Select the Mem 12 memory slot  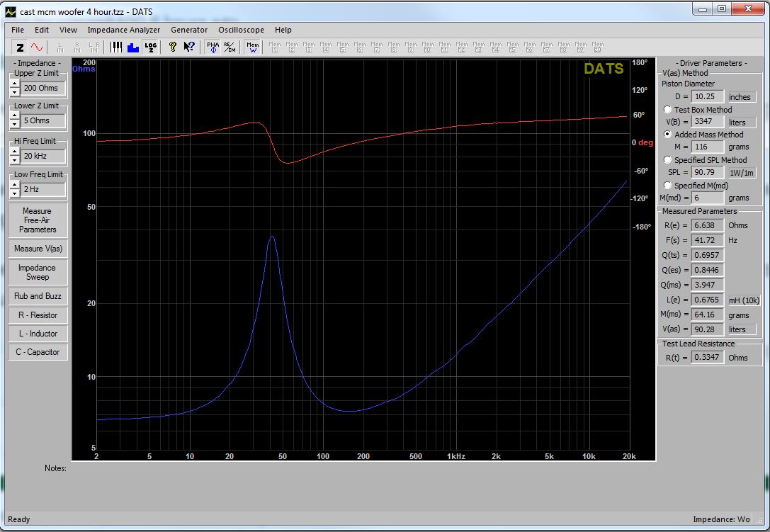tap(462, 47)
